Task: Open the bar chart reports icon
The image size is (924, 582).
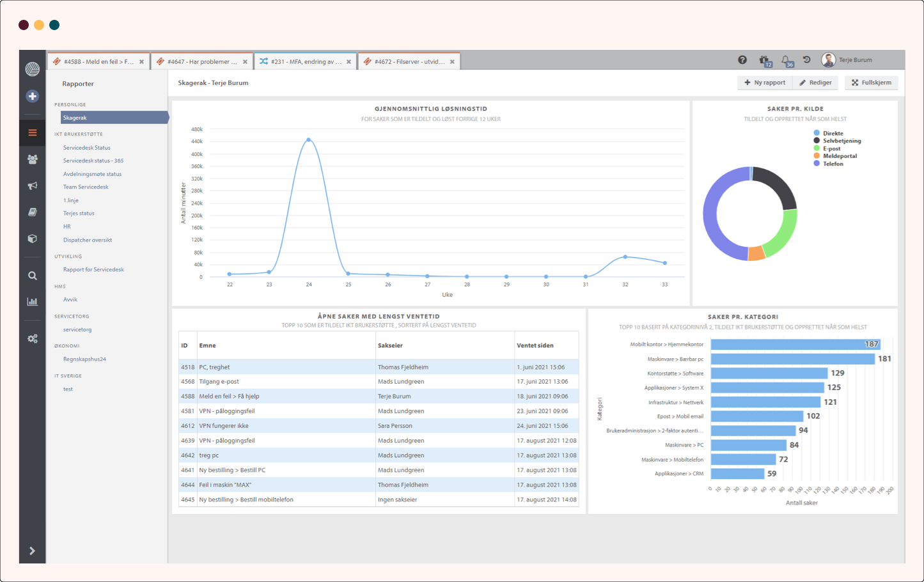Action: coord(33,302)
